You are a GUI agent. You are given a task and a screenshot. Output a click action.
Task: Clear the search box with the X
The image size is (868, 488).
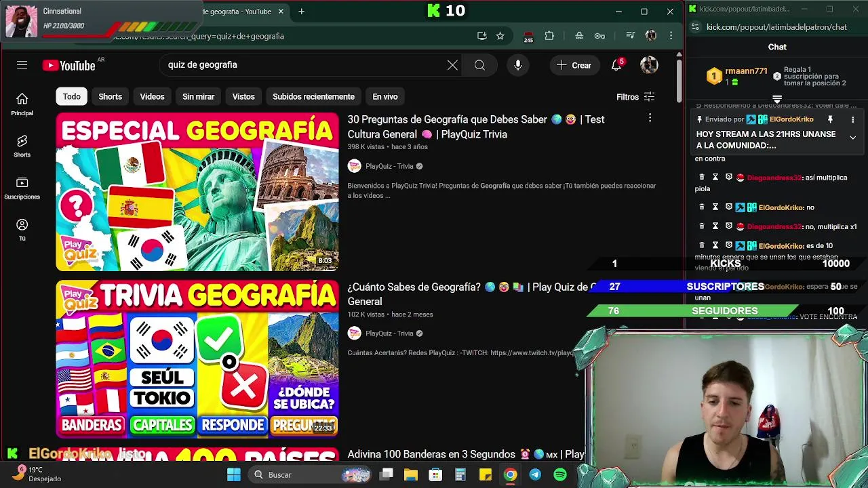point(452,65)
